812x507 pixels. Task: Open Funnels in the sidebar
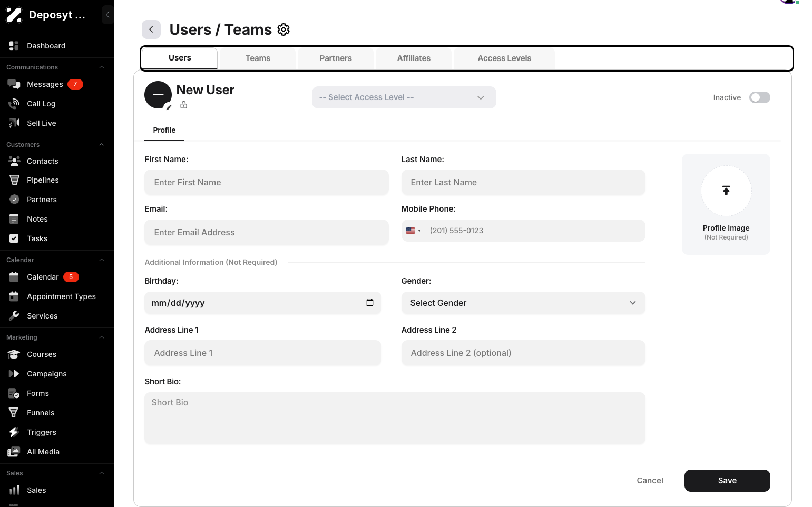(41, 413)
